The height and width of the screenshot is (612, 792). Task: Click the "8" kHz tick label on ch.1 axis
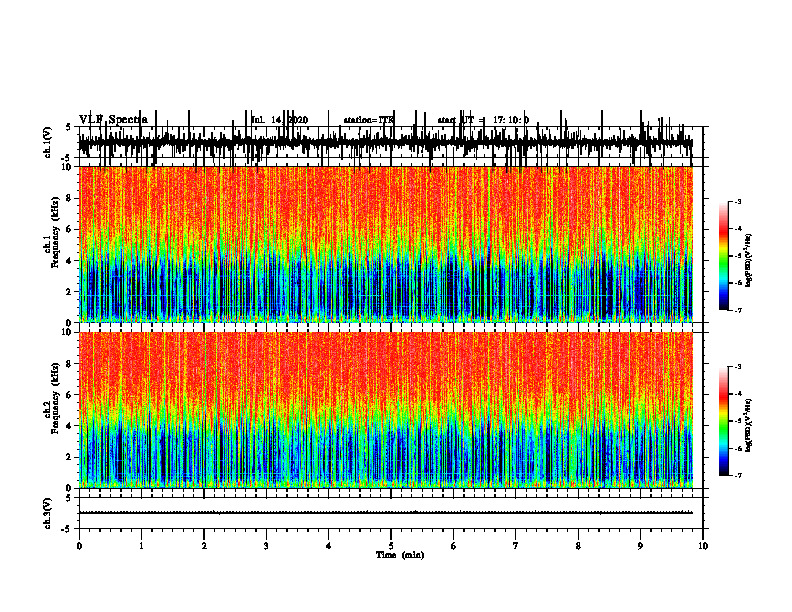[x=69, y=198]
